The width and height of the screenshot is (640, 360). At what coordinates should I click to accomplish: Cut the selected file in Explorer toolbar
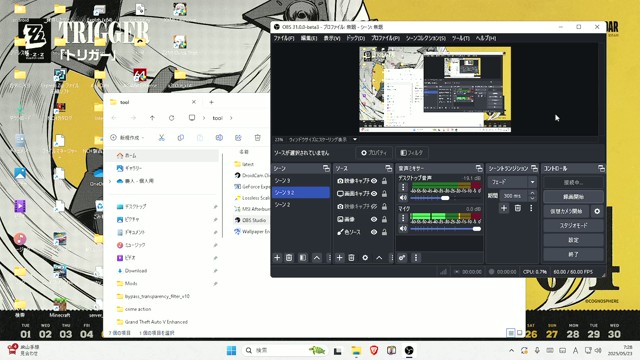pyautogui.click(x=162, y=138)
